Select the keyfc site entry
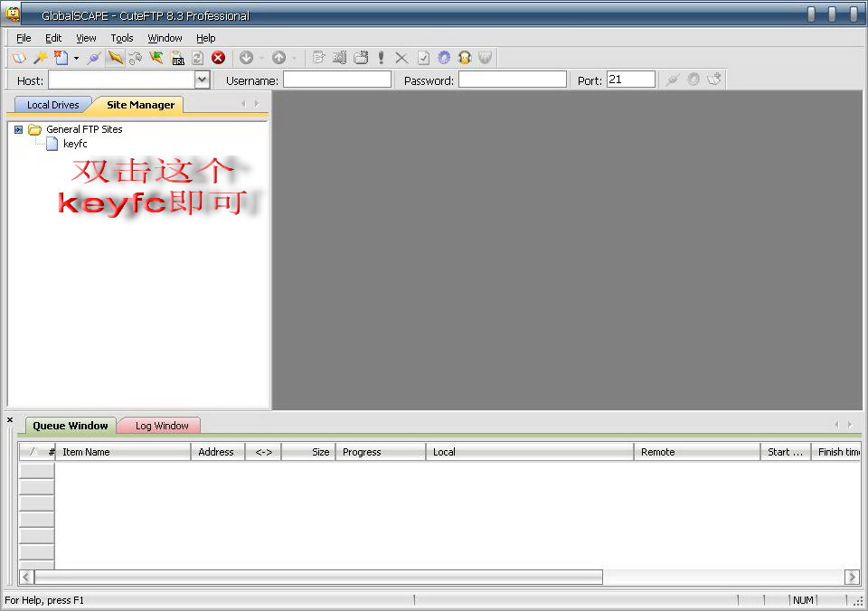 (x=75, y=144)
